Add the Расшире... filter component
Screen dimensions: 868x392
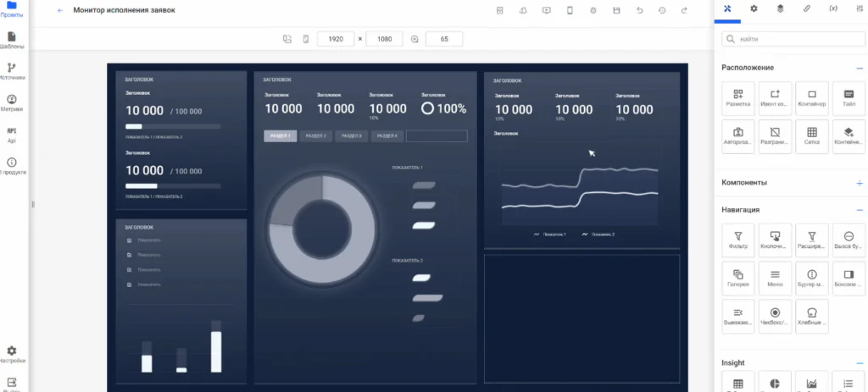tap(812, 240)
